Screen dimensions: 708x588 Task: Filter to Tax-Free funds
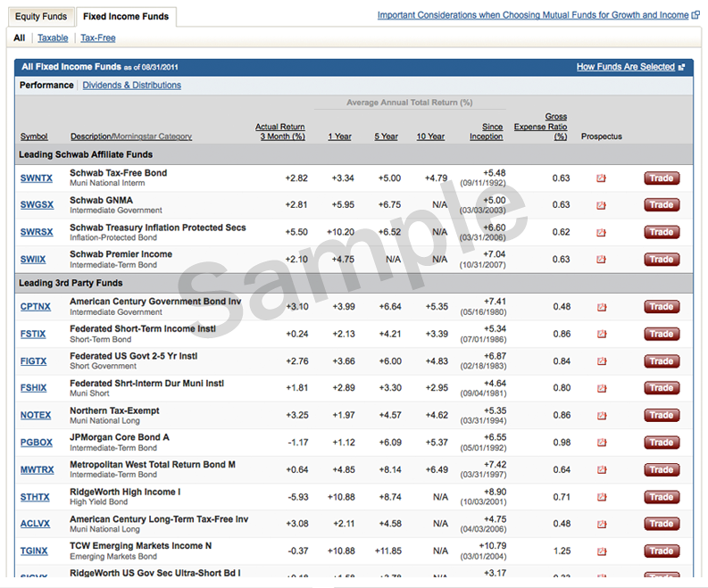pos(98,37)
